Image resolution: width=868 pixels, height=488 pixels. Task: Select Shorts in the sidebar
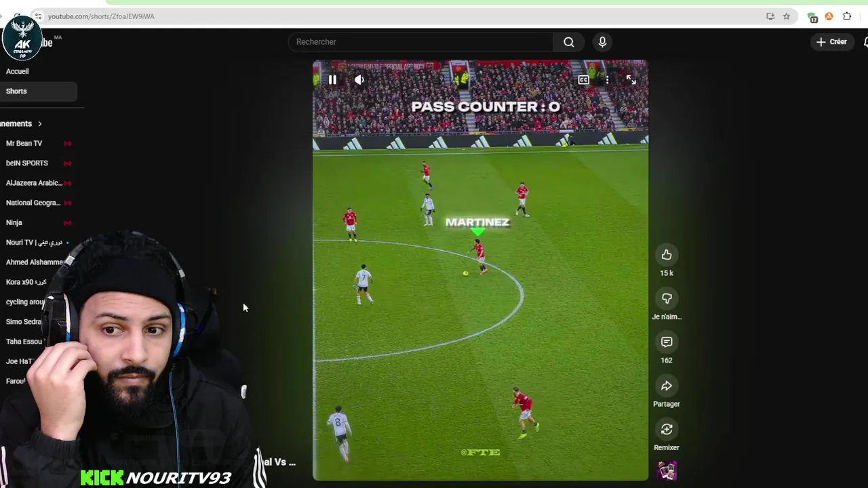coord(39,91)
